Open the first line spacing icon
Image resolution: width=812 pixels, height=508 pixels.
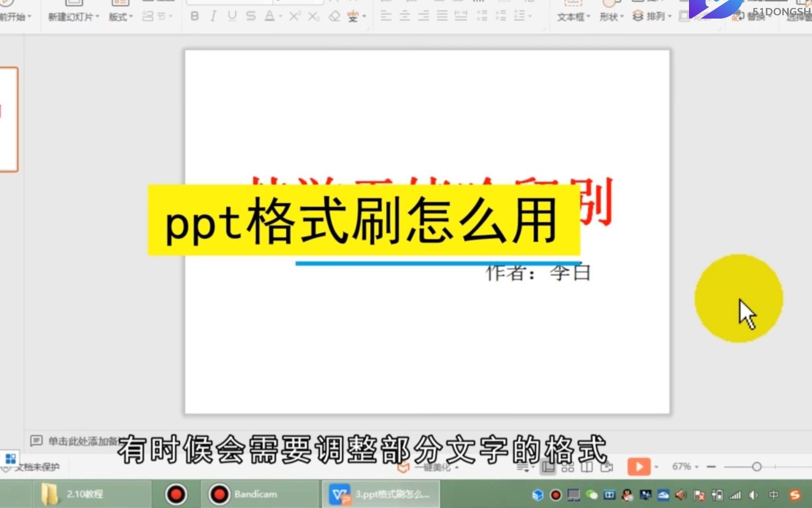pyautogui.click(x=482, y=16)
